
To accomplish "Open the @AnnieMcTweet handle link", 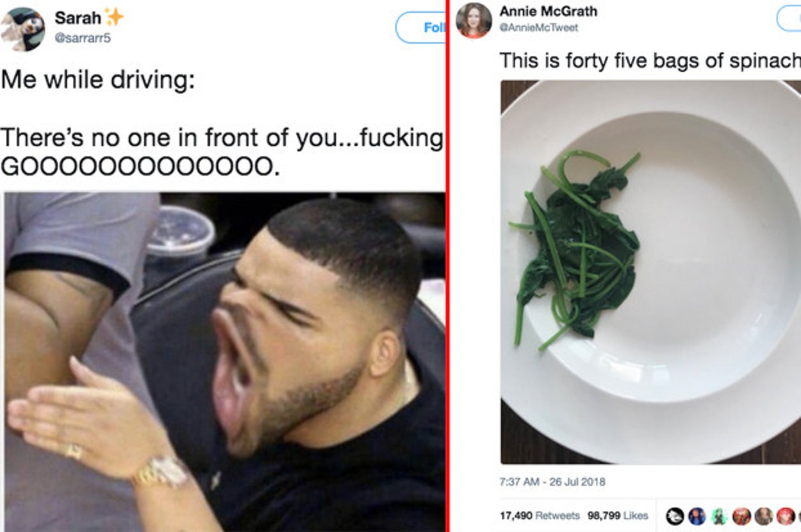I will pos(538,28).
